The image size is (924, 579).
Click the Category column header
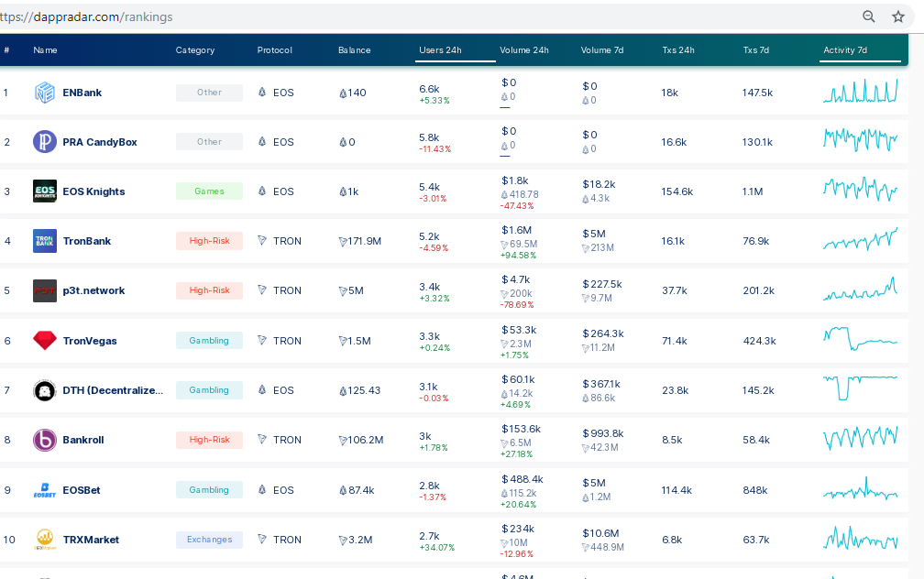tap(195, 50)
